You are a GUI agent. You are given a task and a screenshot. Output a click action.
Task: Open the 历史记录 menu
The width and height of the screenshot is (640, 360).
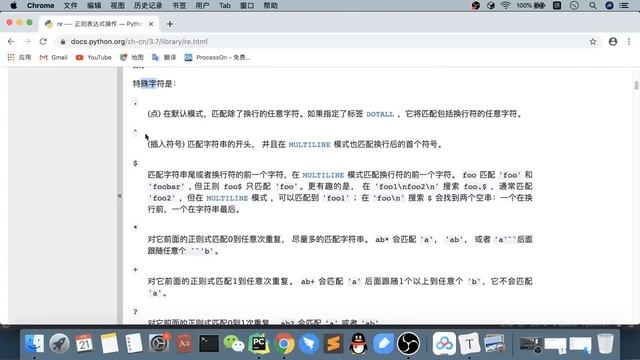coord(148,6)
